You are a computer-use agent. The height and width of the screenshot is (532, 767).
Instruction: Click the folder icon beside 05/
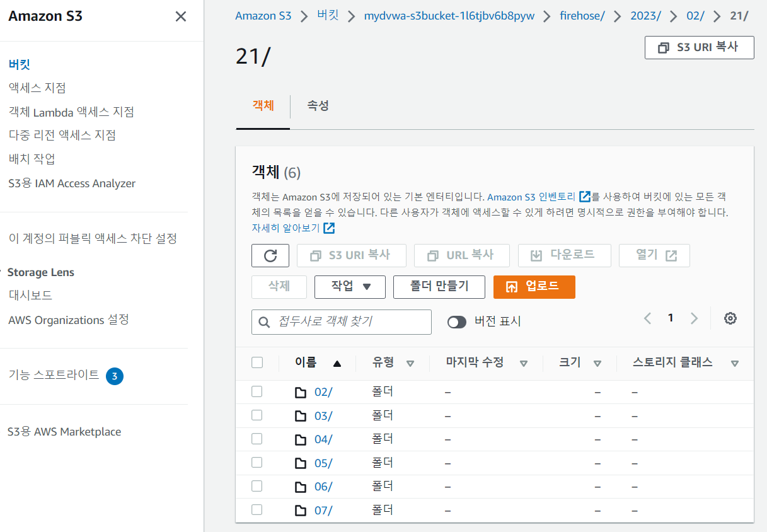coord(301,463)
